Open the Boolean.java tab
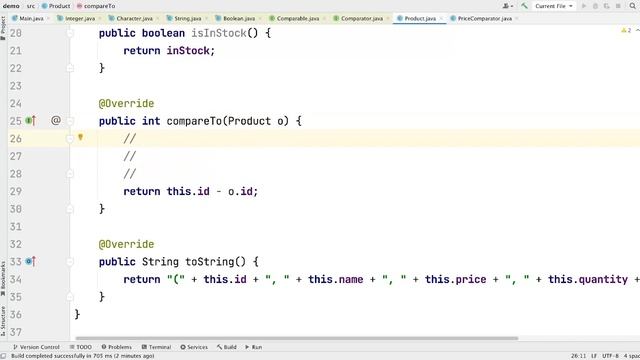Image resolution: width=640 pixels, height=360 pixels. point(239,18)
